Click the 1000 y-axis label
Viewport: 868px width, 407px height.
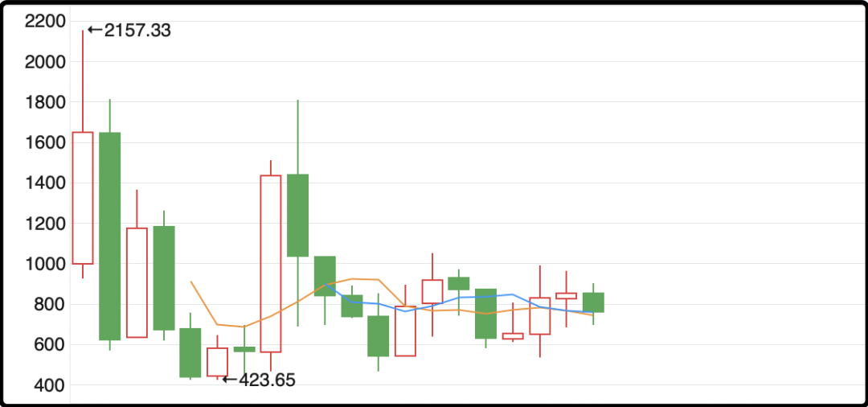click(45, 264)
